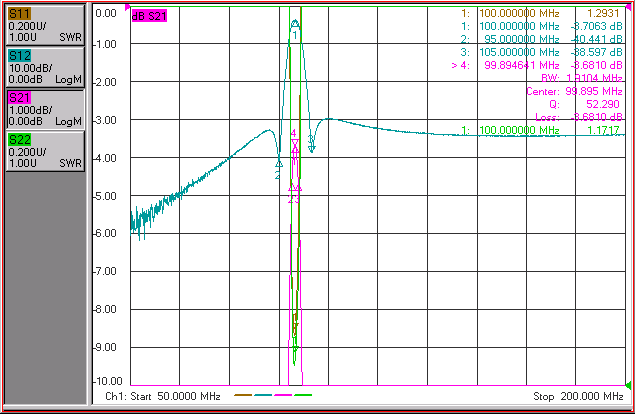
Task: Click marker 3 triangle on teal trace
Action: click(311, 149)
